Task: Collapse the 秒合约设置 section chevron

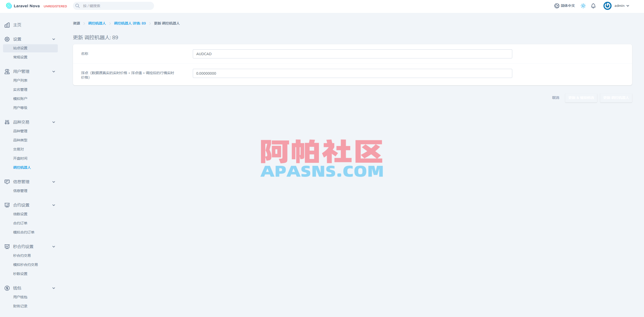Action: point(54,246)
